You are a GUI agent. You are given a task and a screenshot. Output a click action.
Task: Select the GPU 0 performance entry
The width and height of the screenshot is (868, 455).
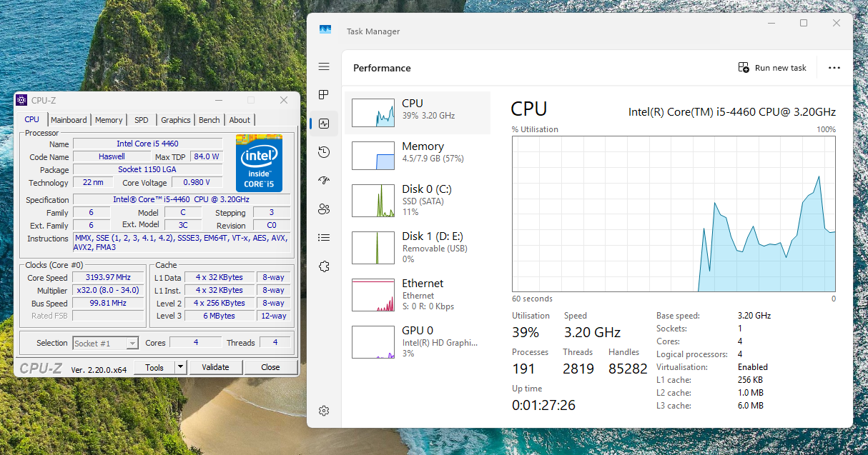418,342
